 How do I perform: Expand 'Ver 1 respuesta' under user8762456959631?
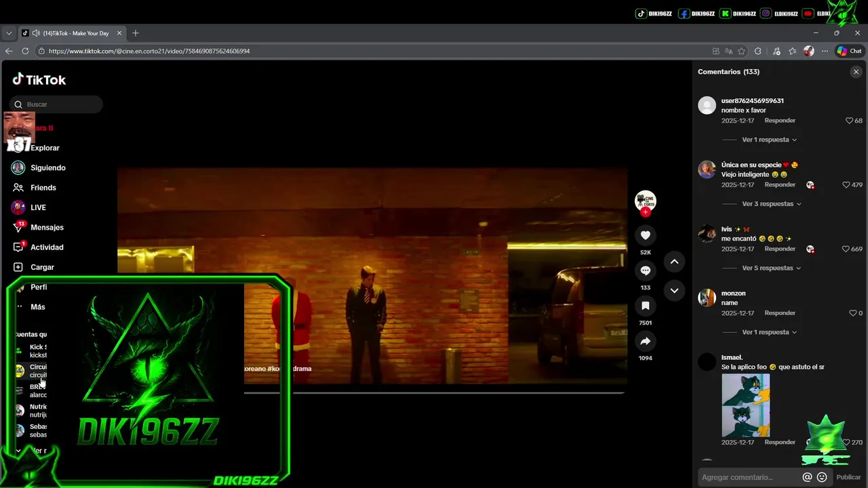tap(769, 140)
